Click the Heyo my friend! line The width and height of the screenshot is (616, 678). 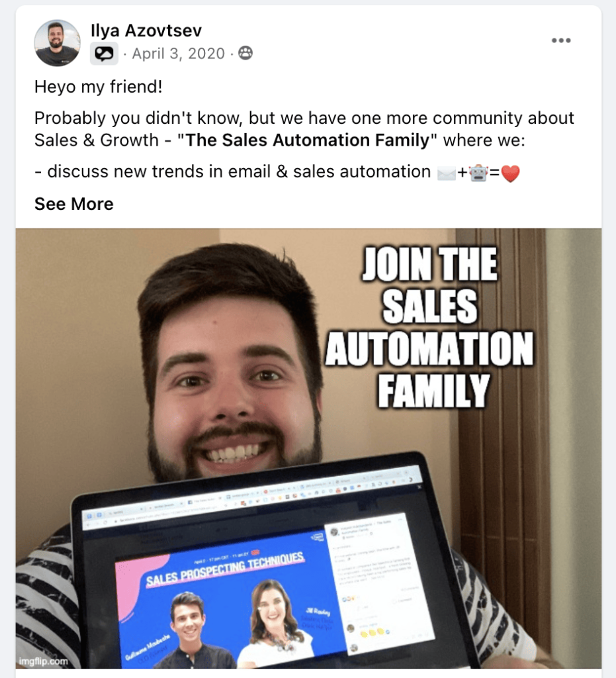[x=99, y=87]
